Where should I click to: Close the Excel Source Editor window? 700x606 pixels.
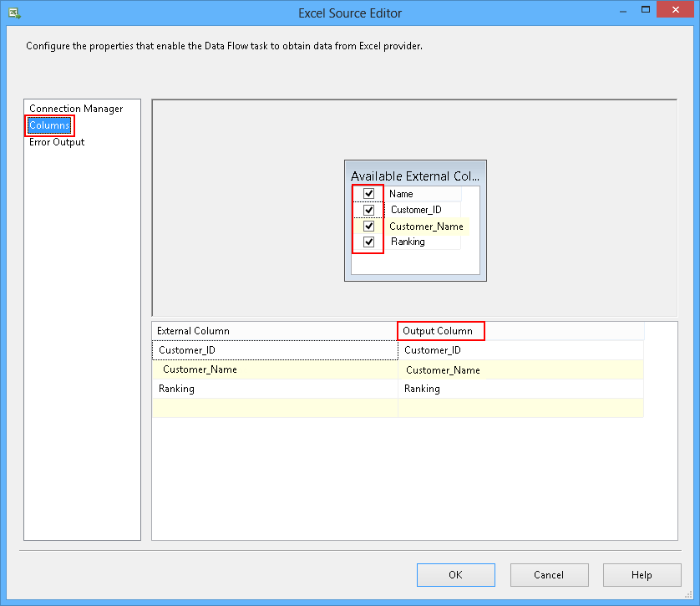point(676,10)
